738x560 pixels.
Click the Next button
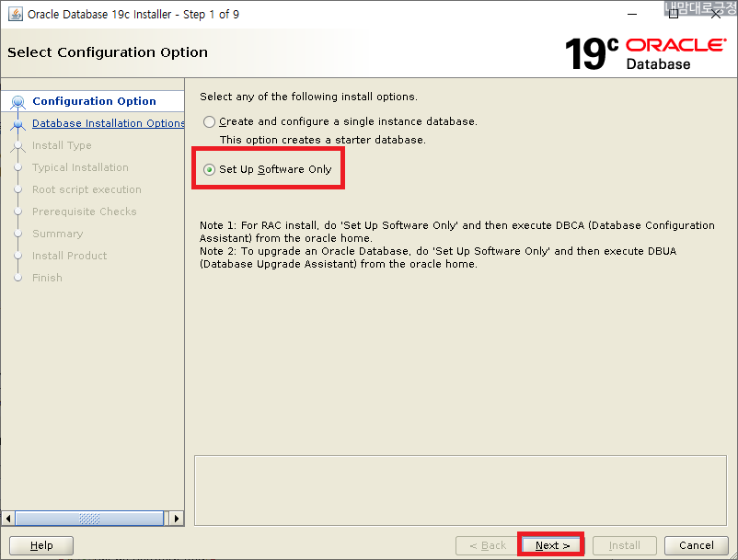552,545
